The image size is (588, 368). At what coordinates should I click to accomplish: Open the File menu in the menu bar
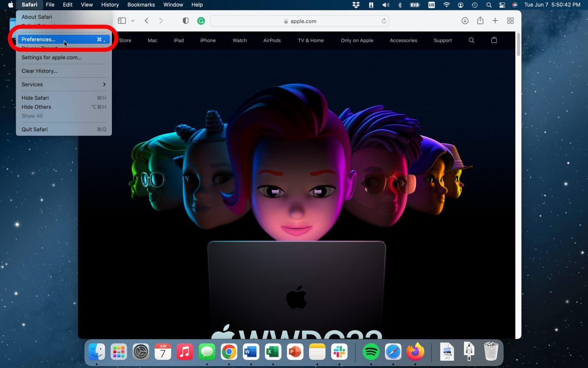pyautogui.click(x=50, y=5)
